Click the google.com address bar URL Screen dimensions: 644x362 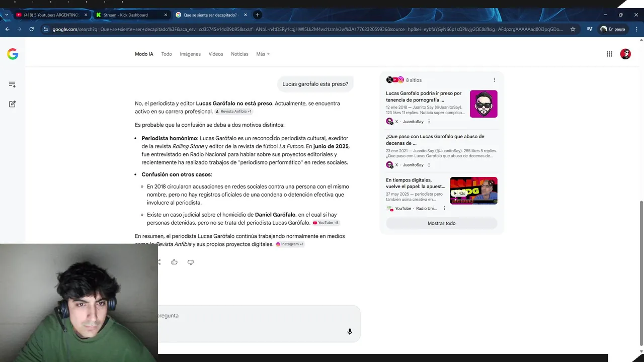(307, 29)
